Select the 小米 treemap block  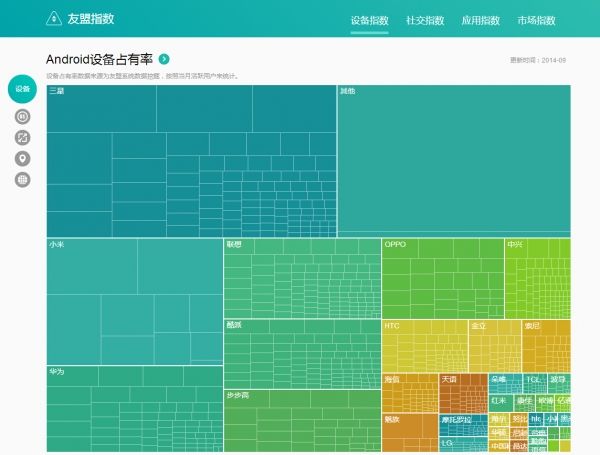[x=135, y=302]
